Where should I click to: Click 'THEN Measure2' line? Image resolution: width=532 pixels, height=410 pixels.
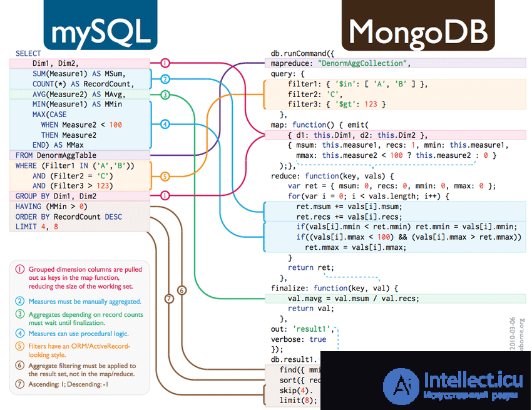pyautogui.click(x=69, y=135)
